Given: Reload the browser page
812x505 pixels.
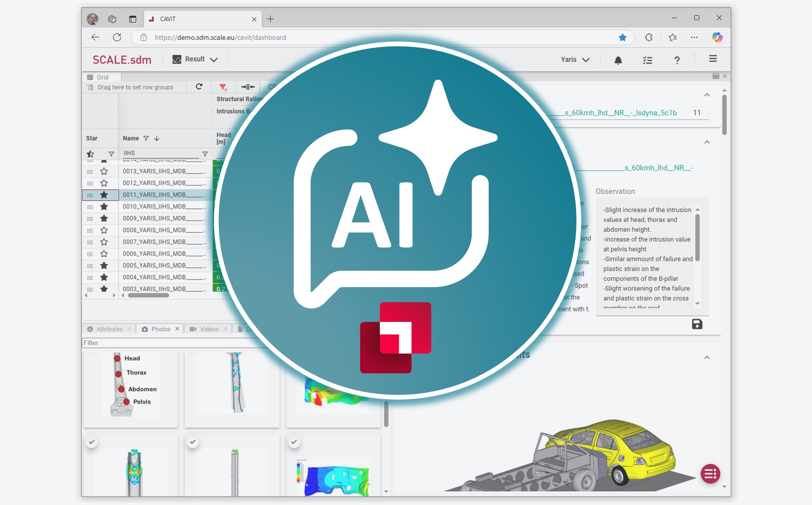Looking at the screenshot, I should click(117, 37).
